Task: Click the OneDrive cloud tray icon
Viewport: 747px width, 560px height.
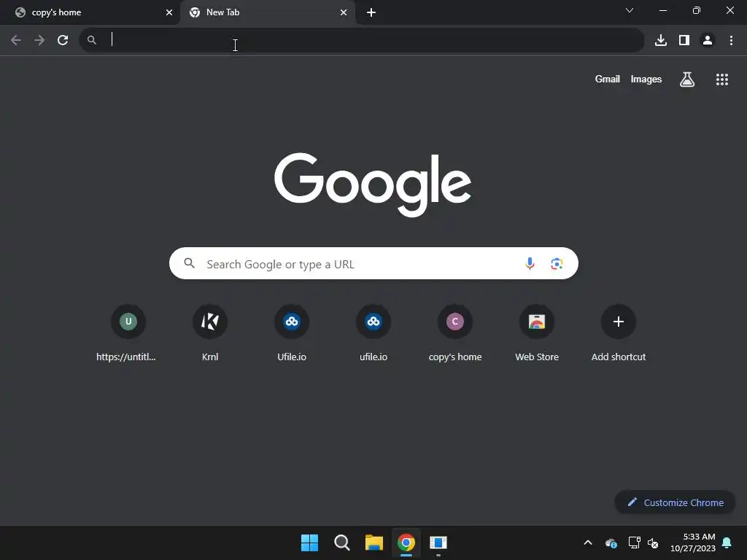Action: pos(611,542)
